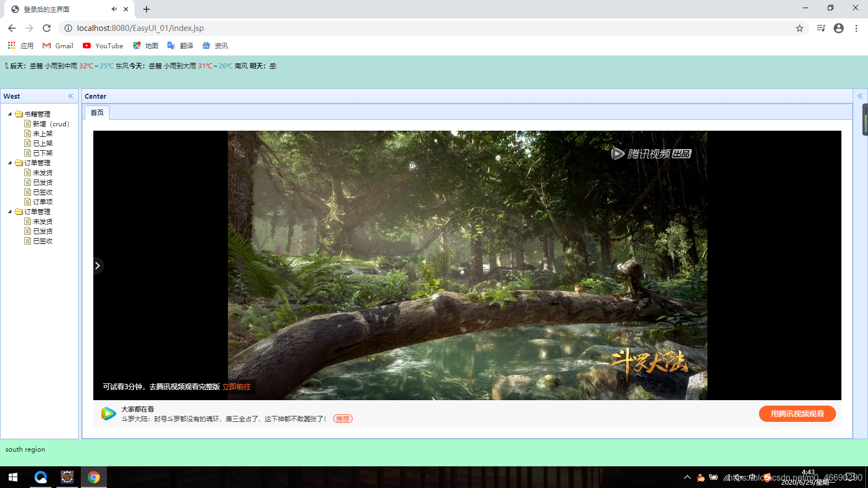Viewport: 868px width, 488px height.
Task: Click the 大家都在看 heading
Action: [137, 409]
